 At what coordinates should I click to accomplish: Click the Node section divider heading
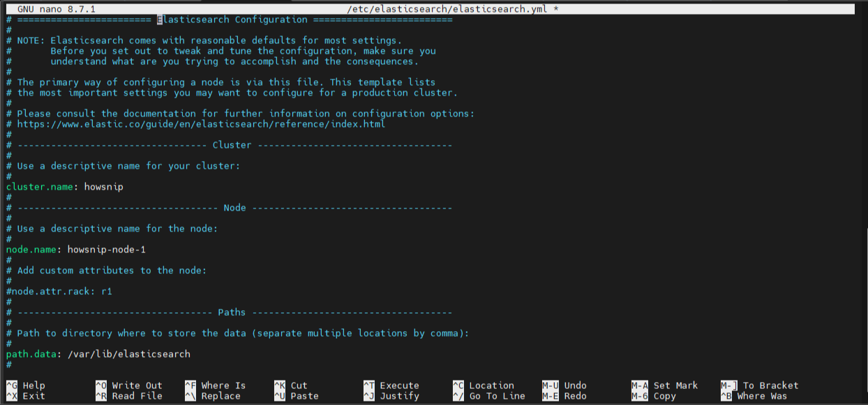(230, 208)
